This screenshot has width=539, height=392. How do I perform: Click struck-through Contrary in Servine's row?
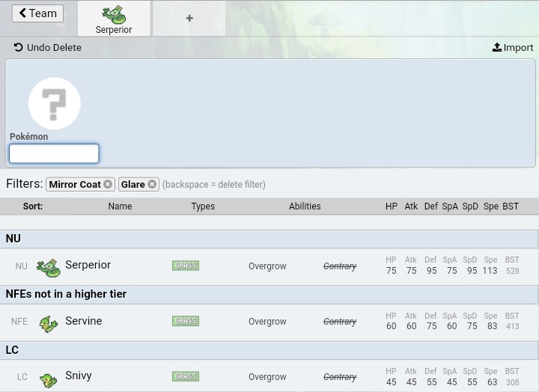[340, 322]
